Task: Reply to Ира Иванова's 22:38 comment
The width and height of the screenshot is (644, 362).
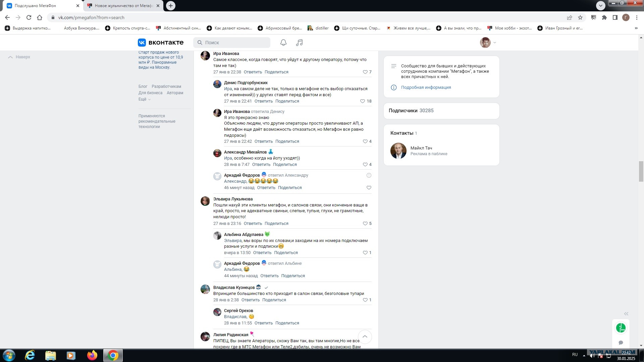Action: (253, 72)
